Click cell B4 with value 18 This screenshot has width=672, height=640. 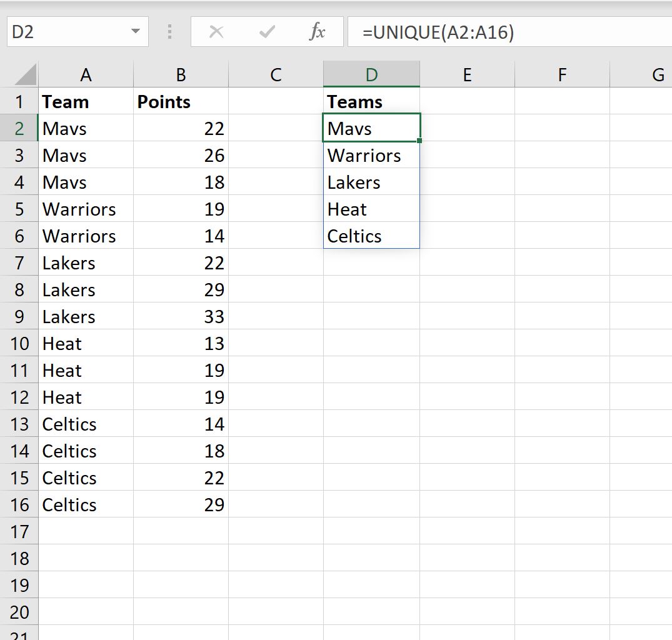click(x=181, y=182)
